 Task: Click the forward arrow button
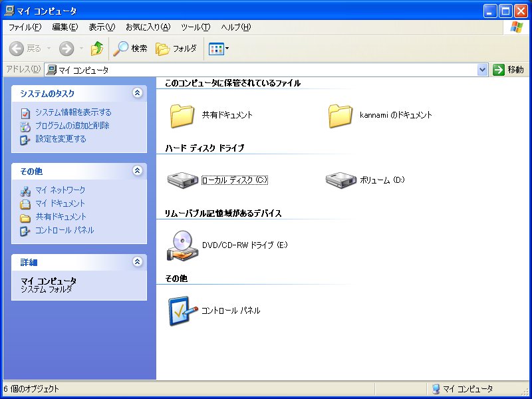click(66, 49)
